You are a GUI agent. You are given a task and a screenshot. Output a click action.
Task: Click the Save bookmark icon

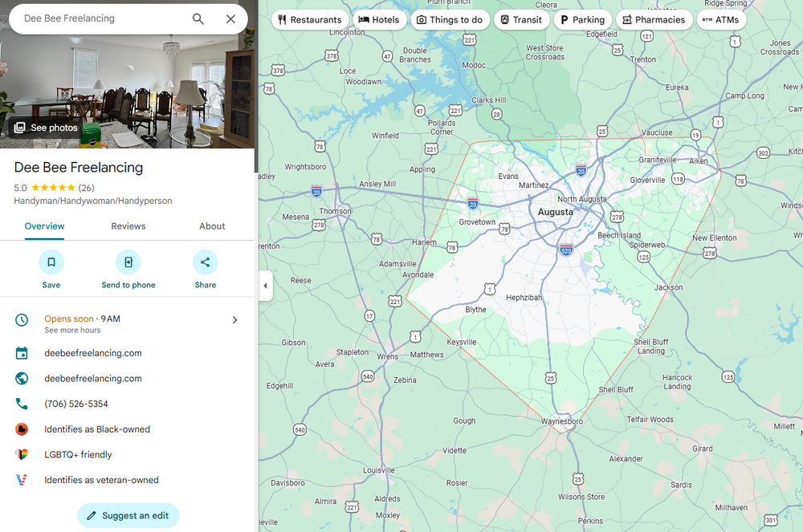click(51, 262)
